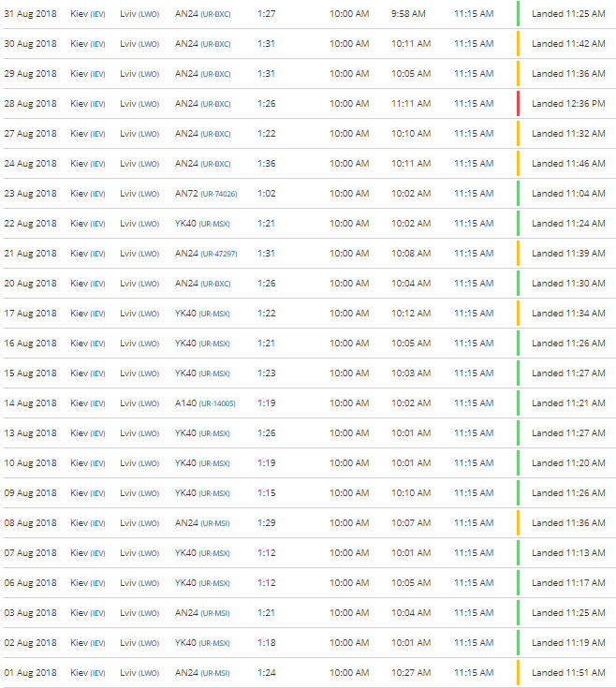Viewport: 616px width, 688px height.
Task: Click Lviv in the 10 Aug 2018 row
Action: click(x=128, y=463)
